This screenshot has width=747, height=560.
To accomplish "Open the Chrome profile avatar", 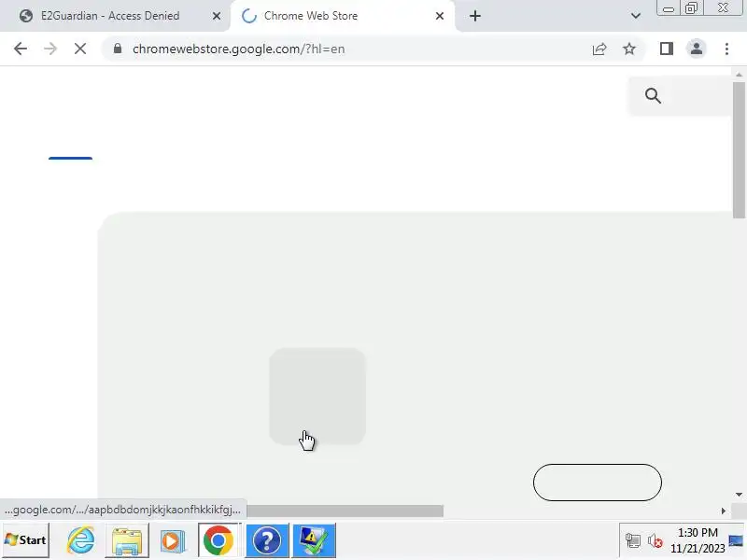I will coord(696,49).
